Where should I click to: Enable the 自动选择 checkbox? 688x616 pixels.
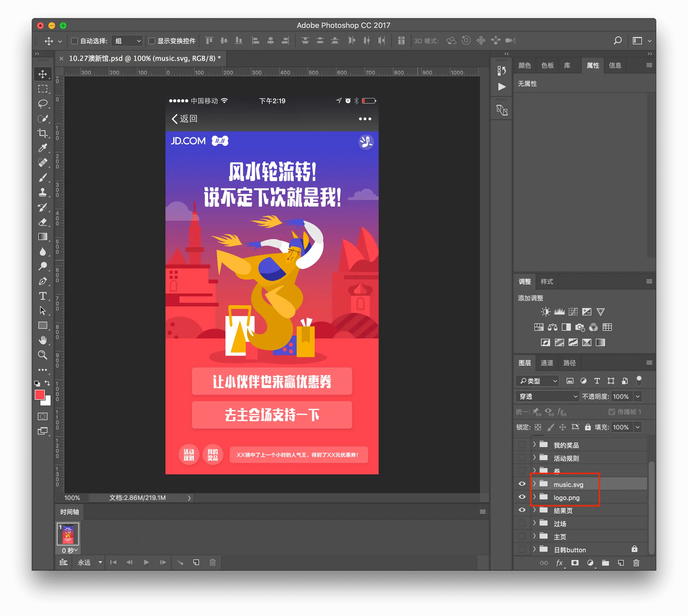click(x=74, y=41)
